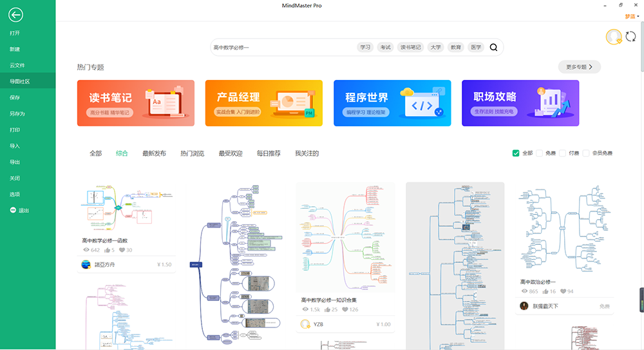Expand 更多专题 chevron button
The height and width of the screenshot is (350, 644).
coord(579,67)
